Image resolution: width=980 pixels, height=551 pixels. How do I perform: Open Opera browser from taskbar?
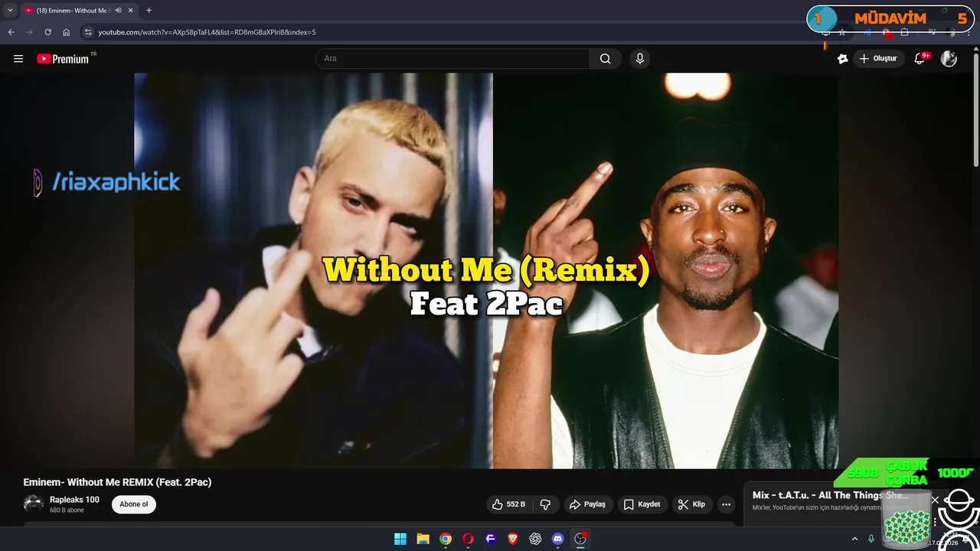[468, 539]
